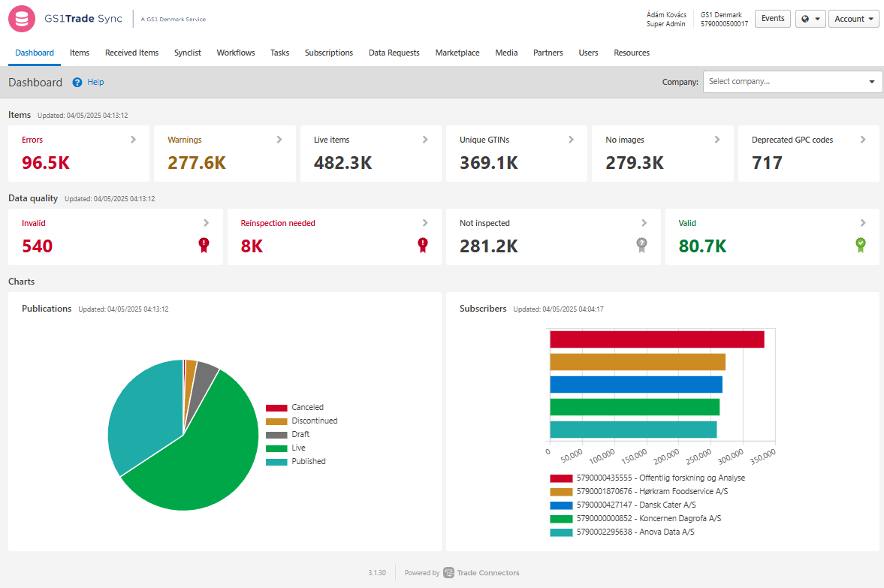This screenshot has height=588, width=884.
Task: Click the red Offentlig forskning bar in chart
Action: click(656, 339)
